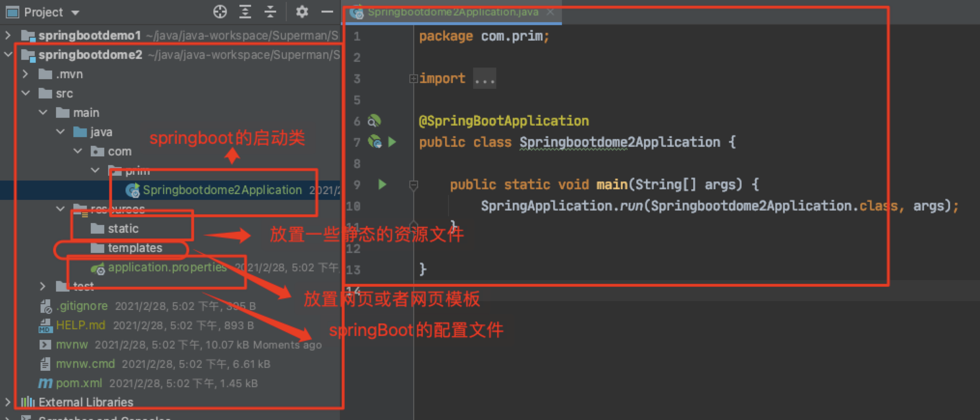980x420 pixels.
Task: Click the @SpringBootApplication annotation
Action: pos(504,121)
